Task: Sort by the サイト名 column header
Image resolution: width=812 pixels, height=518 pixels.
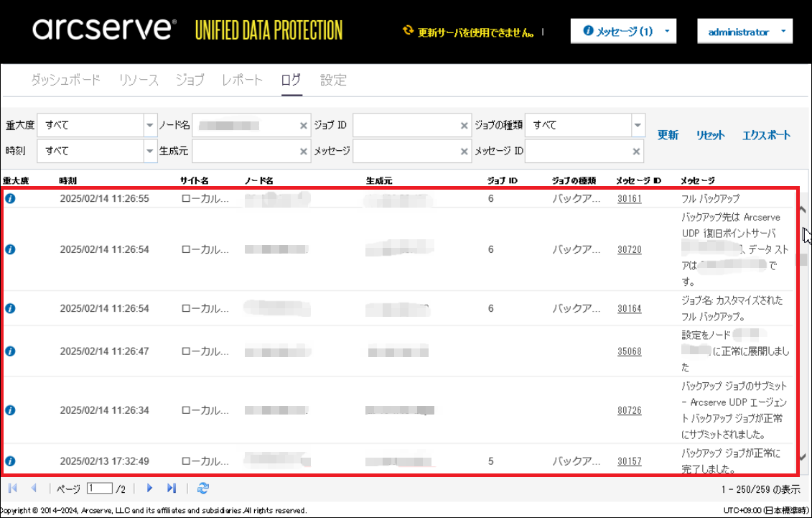Action: [x=194, y=180]
